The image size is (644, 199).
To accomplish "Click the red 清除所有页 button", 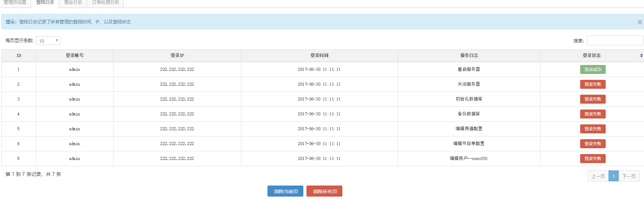I will [324, 191].
